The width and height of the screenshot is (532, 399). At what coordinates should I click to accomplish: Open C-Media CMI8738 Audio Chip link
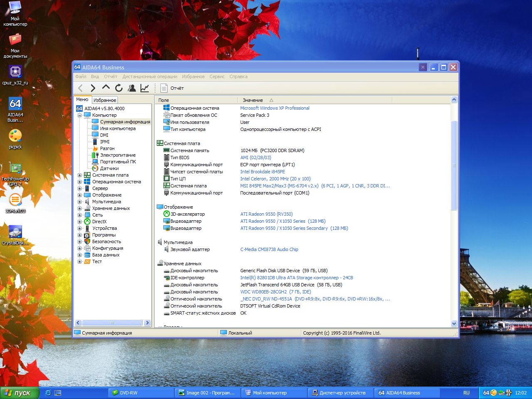[269, 249]
